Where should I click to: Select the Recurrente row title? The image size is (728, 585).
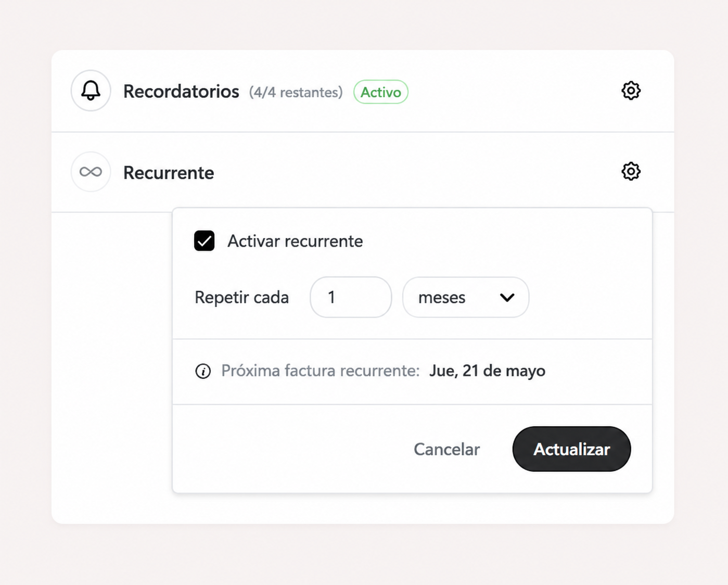click(x=169, y=173)
